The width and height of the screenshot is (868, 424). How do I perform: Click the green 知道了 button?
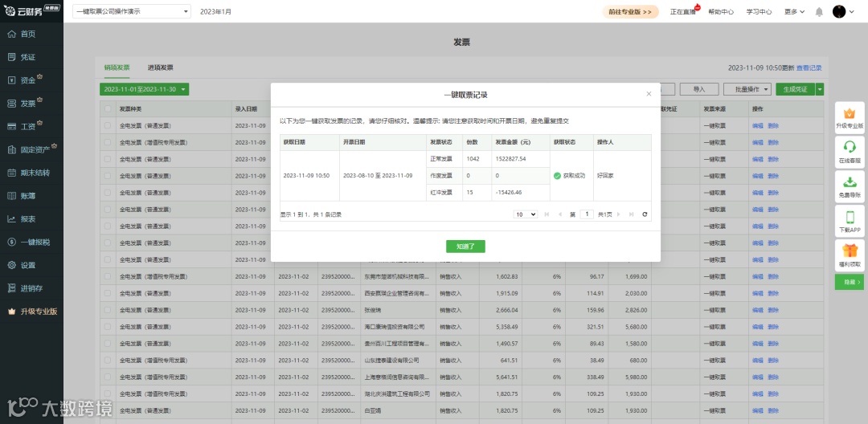(x=465, y=247)
